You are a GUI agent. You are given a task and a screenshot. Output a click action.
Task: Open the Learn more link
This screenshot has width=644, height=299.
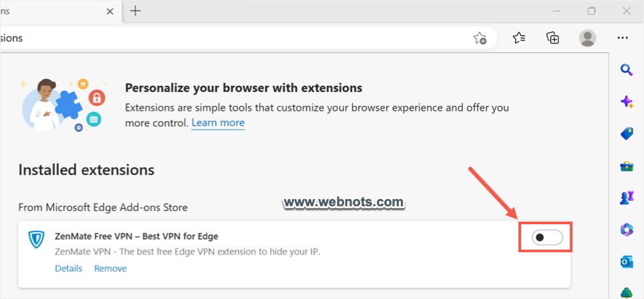click(x=218, y=123)
